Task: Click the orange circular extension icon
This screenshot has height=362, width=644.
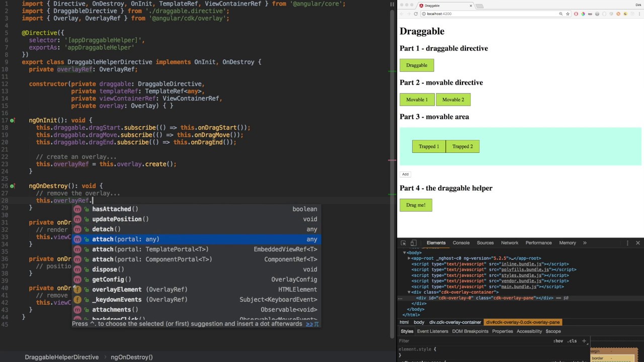Action: (x=618, y=14)
